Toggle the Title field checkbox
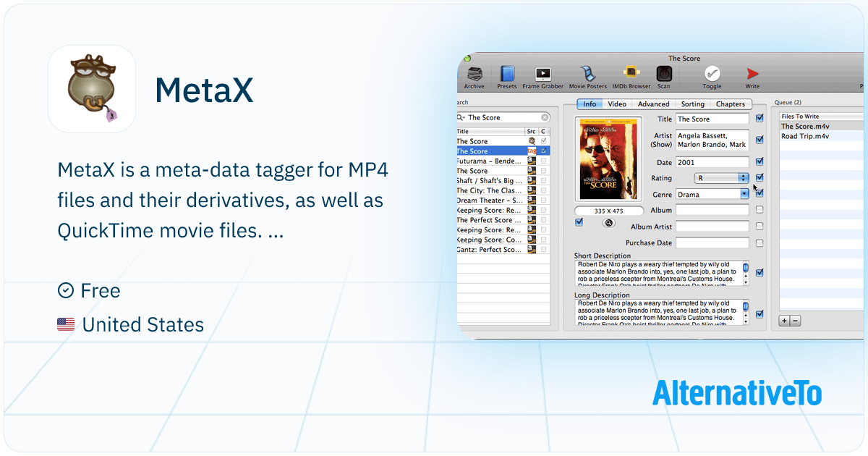 coord(759,118)
